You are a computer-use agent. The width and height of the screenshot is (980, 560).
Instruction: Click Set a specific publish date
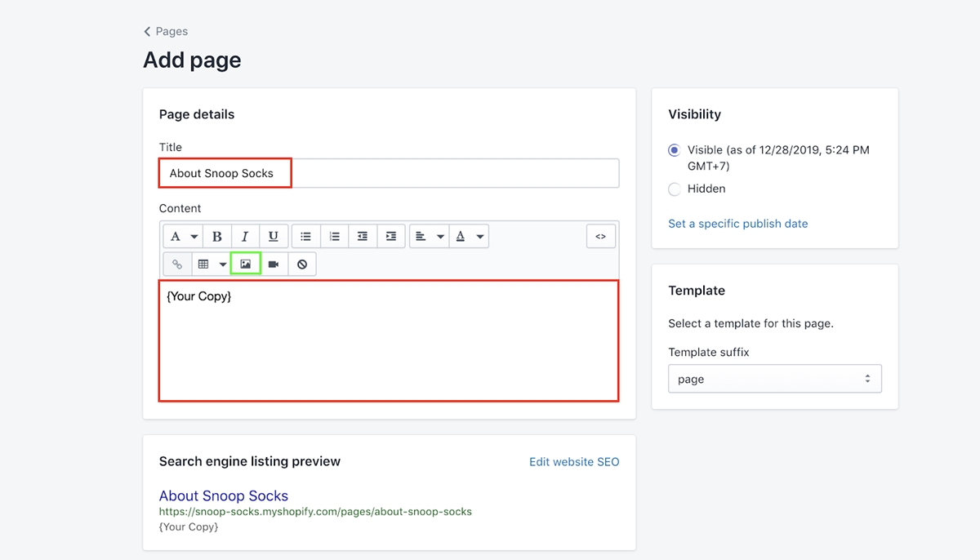point(737,224)
